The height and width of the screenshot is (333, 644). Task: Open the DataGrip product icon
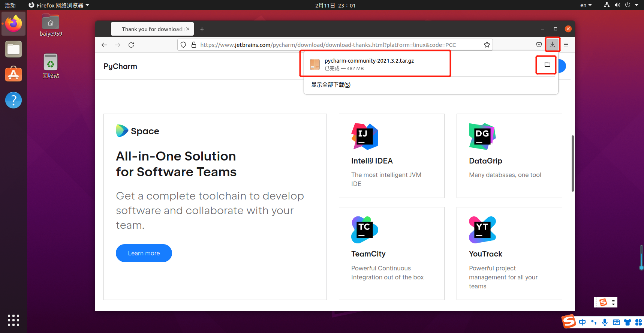482,136
